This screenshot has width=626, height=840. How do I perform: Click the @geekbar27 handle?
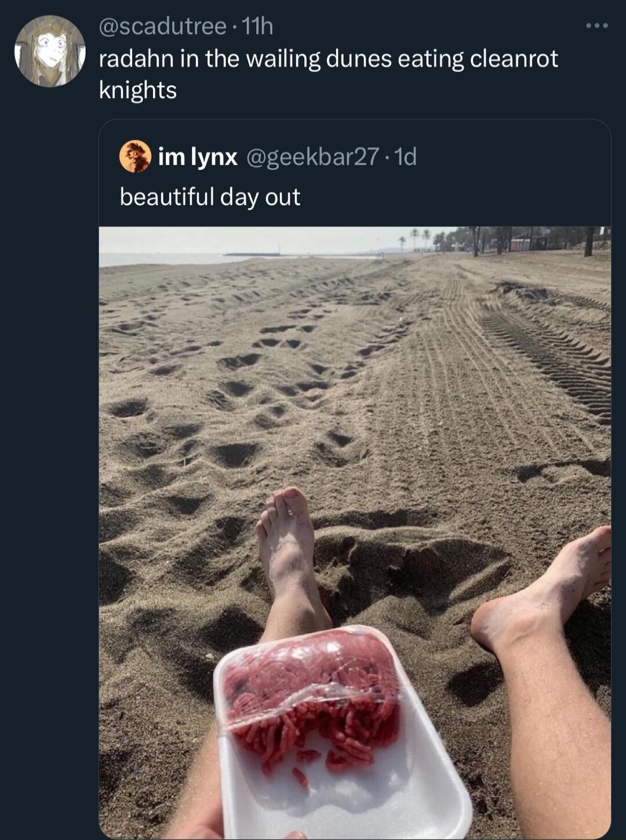[x=314, y=157]
